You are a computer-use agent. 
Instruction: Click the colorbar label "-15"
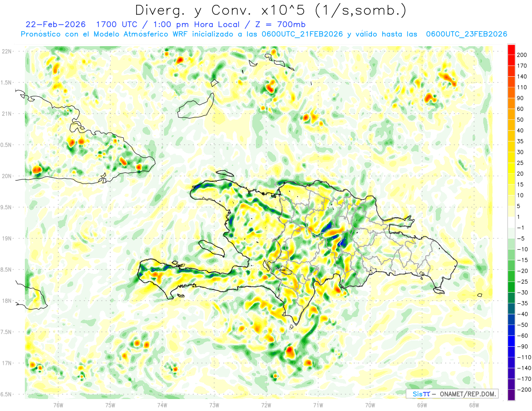[x=524, y=261]
